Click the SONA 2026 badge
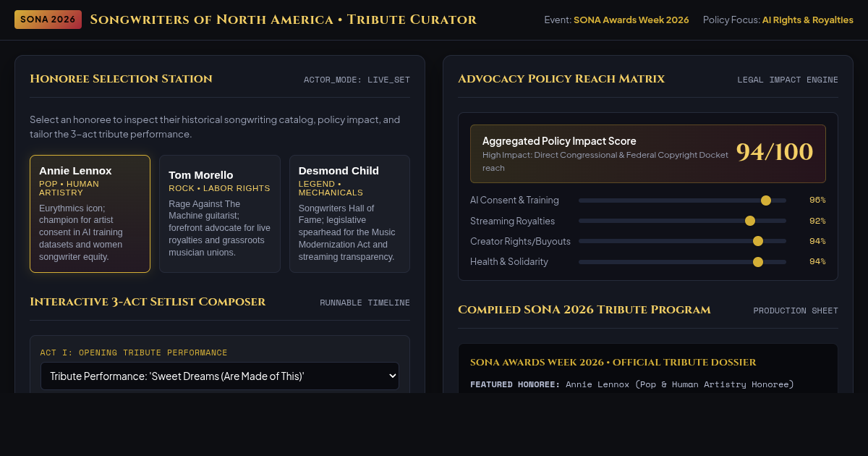Image resolution: width=868 pixels, height=456 pixels. 48,20
